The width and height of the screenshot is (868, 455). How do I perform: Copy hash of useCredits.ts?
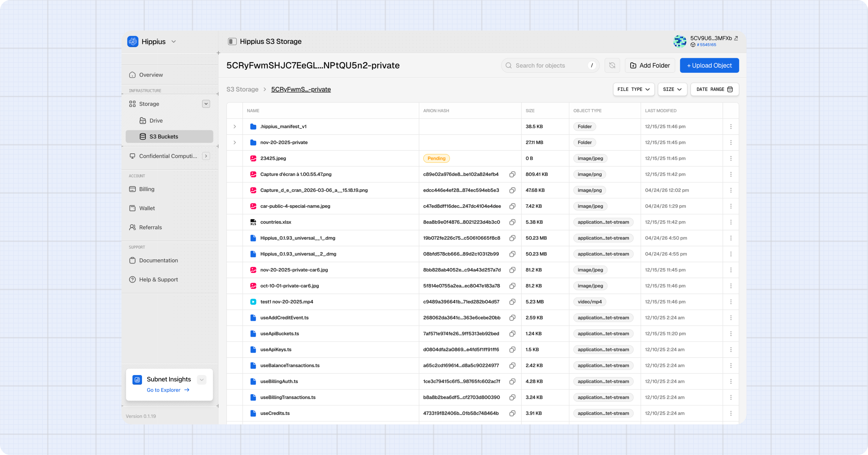(x=512, y=413)
